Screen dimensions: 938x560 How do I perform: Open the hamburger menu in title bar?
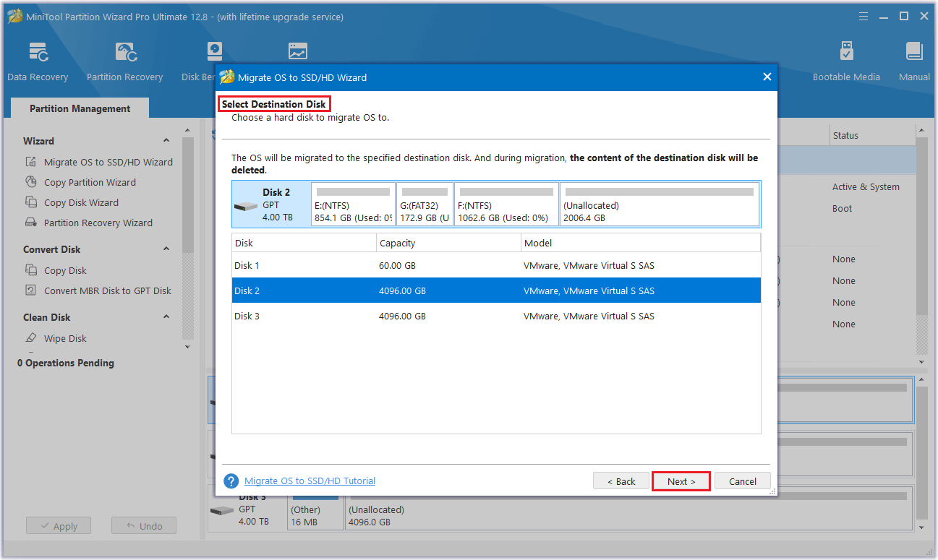coord(863,16)
